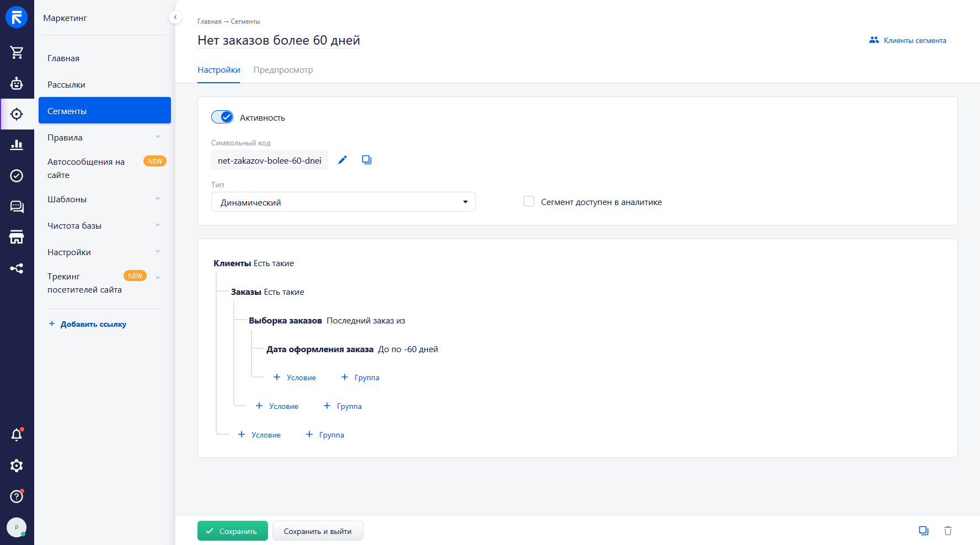Add Условие under Выборка заказов level
The height and width of the screenshot is (545, 980).
click(277, 406)
